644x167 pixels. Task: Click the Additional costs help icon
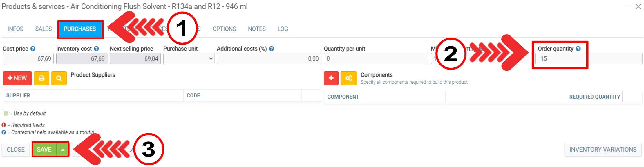pos(272,49)
